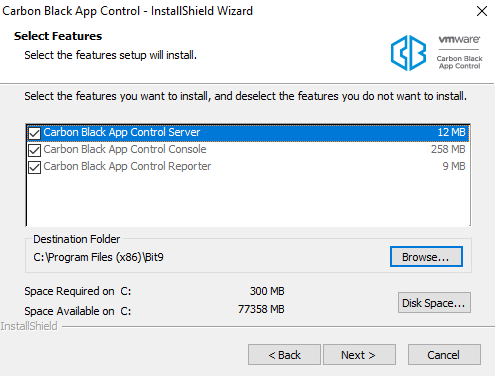
Task: Click the Select Features heading
Action: pos(58,36)
